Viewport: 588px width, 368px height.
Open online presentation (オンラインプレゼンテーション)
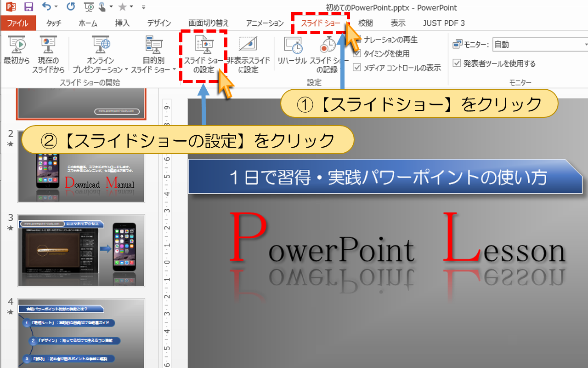101,54
